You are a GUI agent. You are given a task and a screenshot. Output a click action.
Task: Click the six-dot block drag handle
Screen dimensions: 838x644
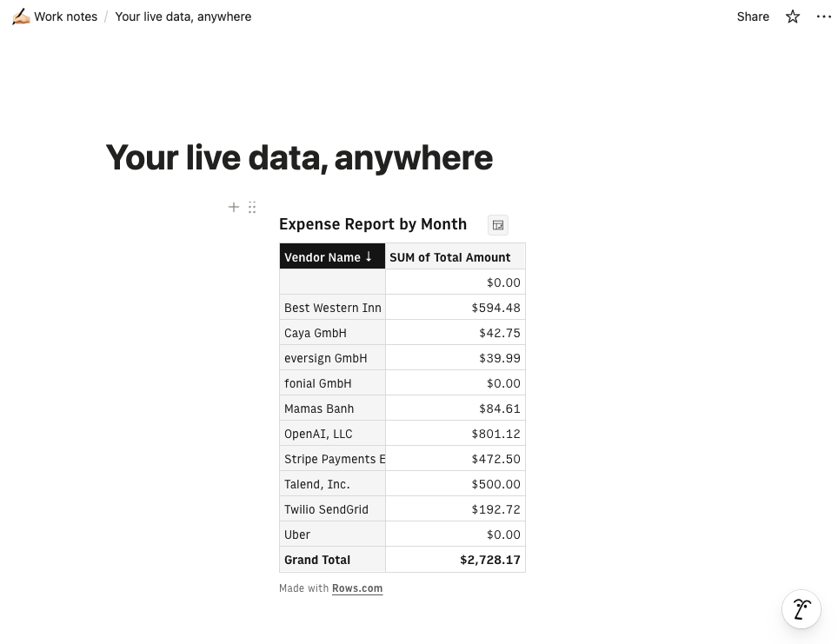click(252, 207)
